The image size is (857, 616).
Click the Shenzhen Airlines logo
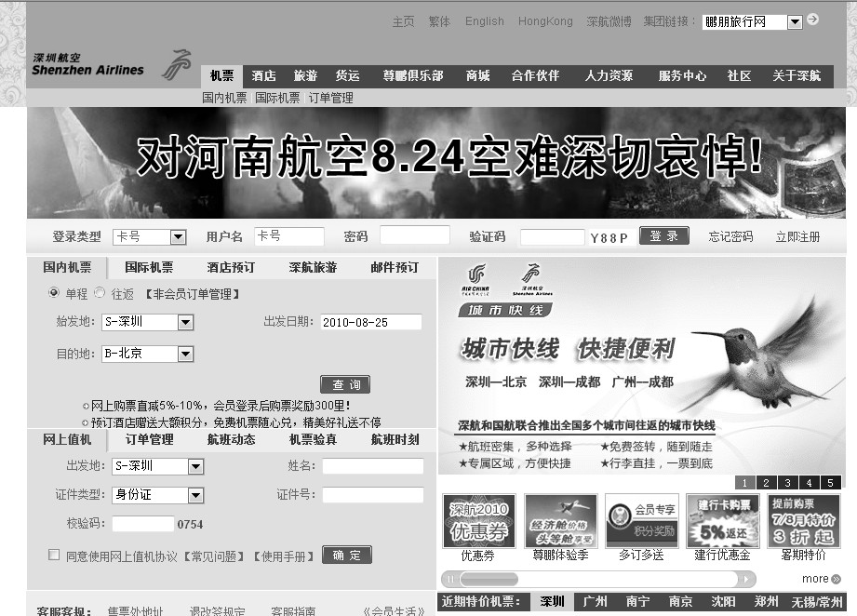[112, 65]
